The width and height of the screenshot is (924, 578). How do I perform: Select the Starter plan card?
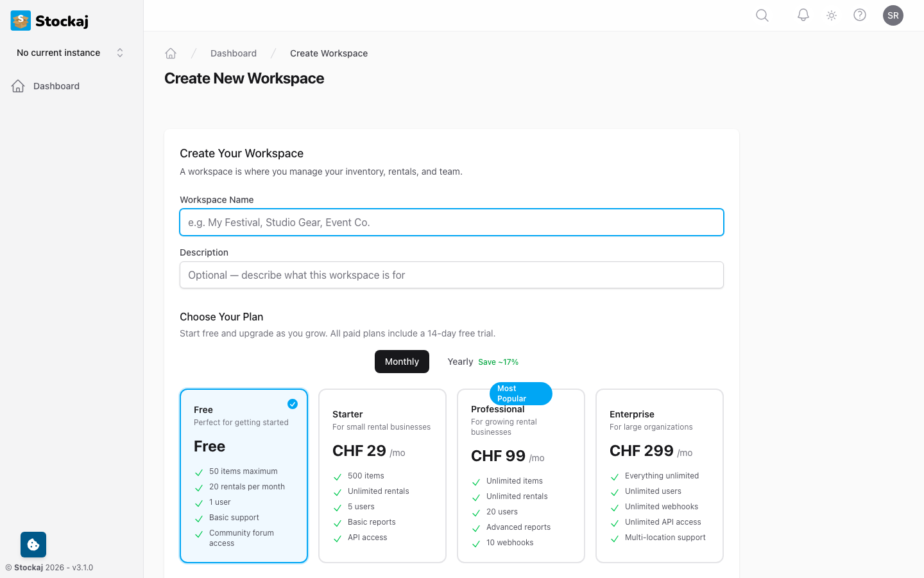click(x=382, y=475)
